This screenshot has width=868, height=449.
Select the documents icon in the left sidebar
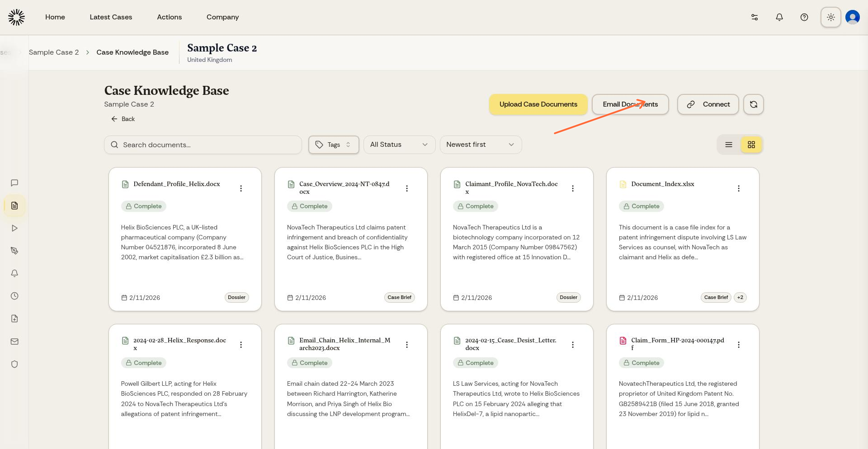coord(14,206)
